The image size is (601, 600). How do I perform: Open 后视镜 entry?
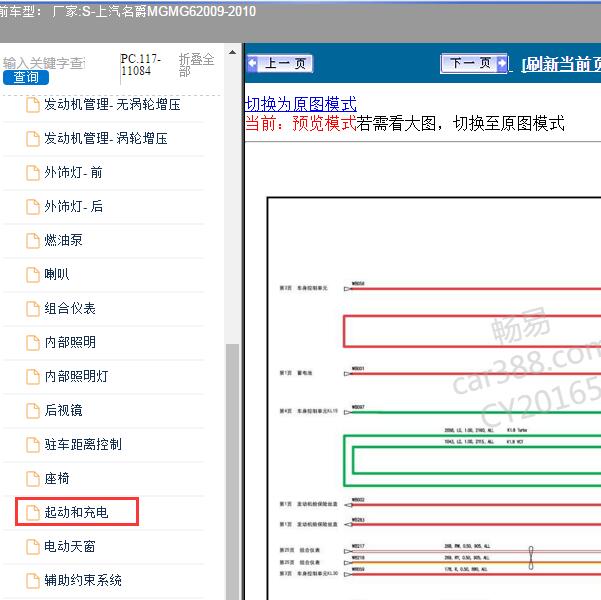[x=63, y=410]
